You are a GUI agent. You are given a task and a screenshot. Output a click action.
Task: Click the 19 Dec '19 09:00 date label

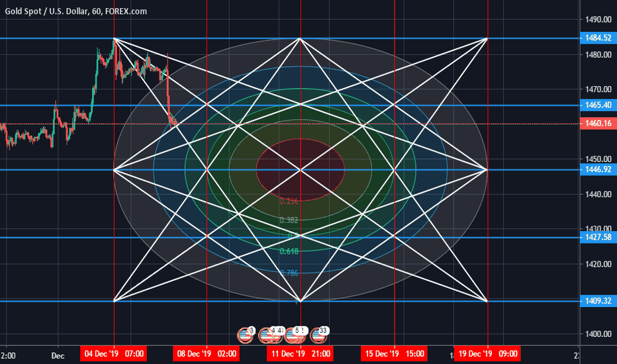point(487,353)
